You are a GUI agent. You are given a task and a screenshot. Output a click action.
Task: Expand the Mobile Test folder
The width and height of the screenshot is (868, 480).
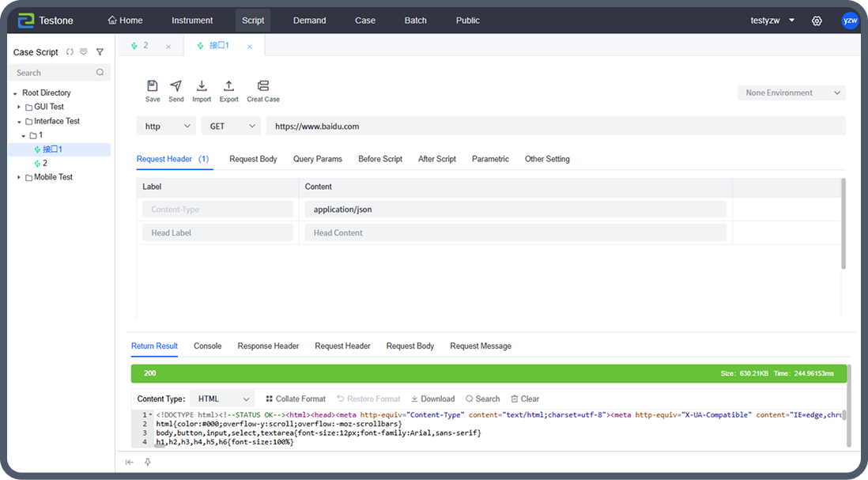19,178
